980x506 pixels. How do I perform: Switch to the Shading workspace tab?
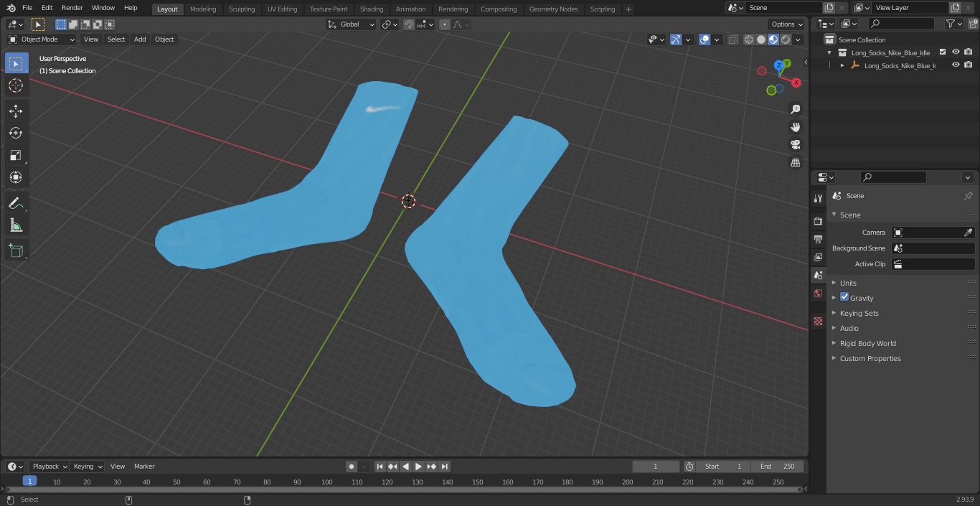click(x=372, y=9)
